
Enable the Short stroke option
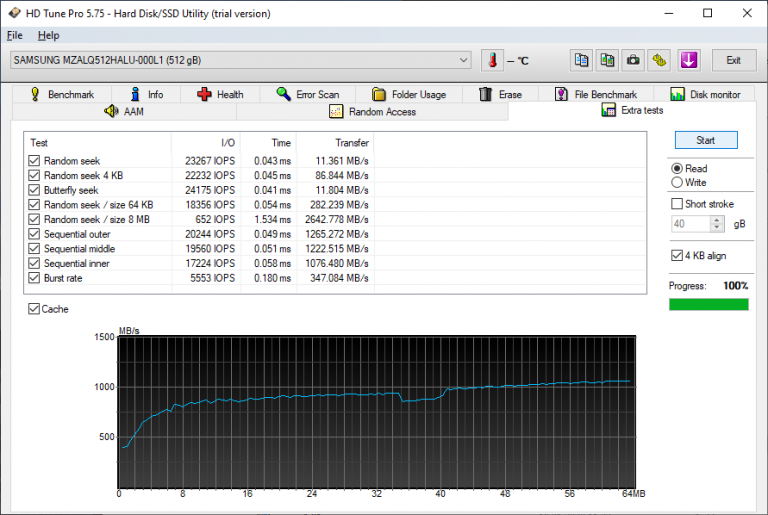(678, 204)
